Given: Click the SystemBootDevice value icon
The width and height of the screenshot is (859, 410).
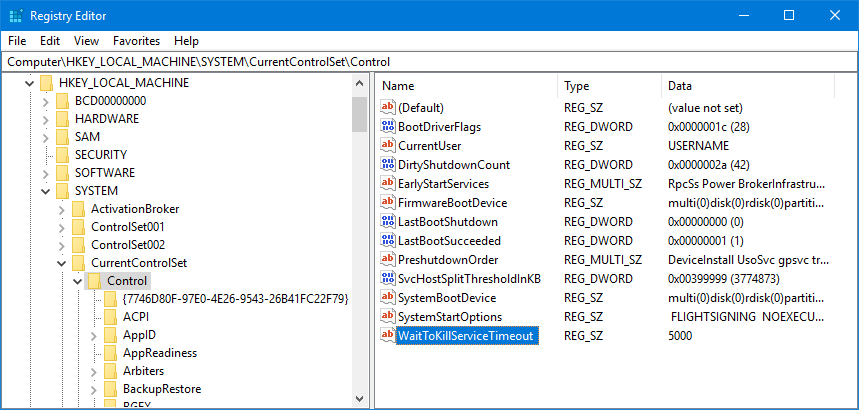Looking at the screenshot, I should [x=388, y=298].
